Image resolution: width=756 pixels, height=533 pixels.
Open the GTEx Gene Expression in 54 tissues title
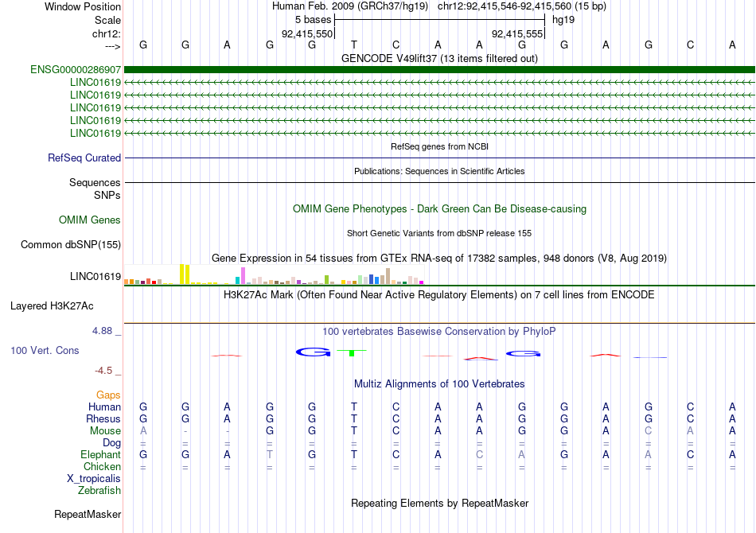(x=439, y=258)
